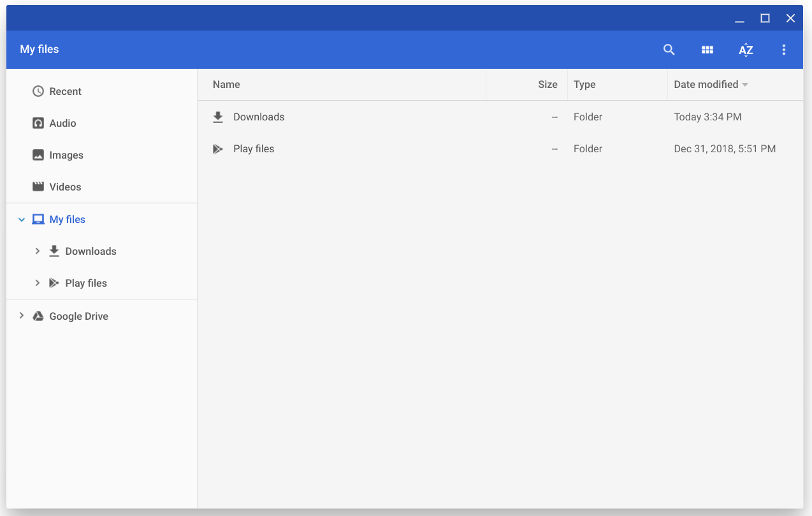812x516 pixels.
Task: Click the sidebar Play files icon
Action: click(x=54, y=283)
